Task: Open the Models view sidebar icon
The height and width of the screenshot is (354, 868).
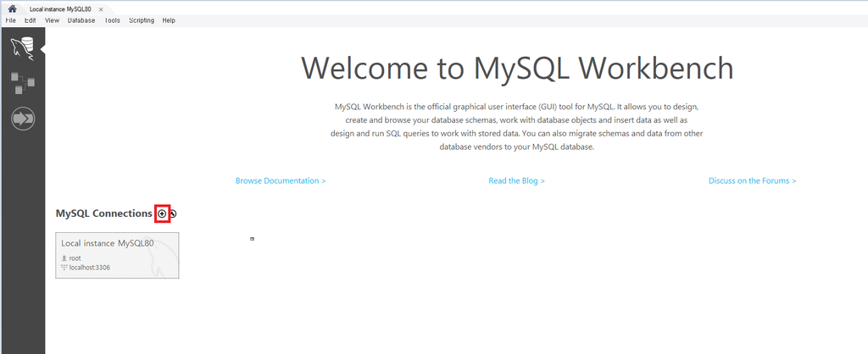Action: (23, 83)
